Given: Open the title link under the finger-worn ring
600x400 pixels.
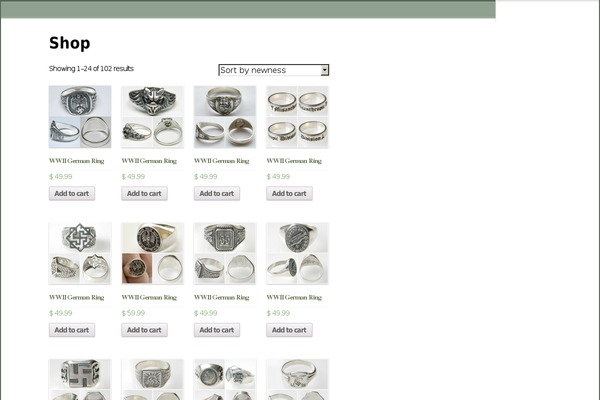Looking at the screenshot, I should tap(149, 297).
